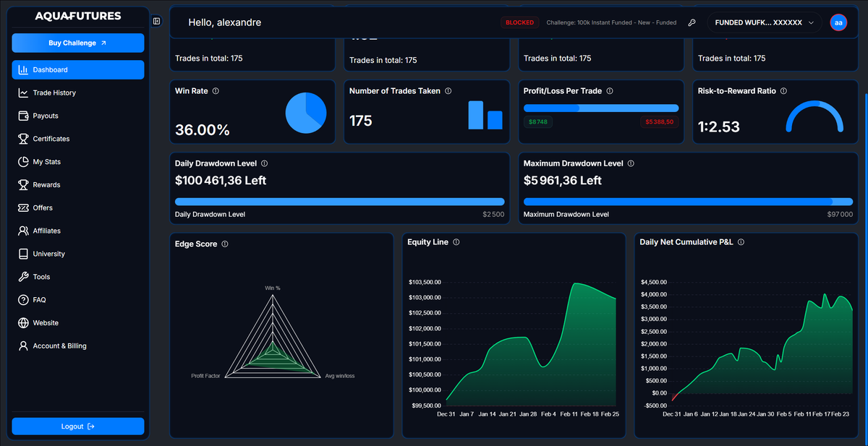Navigate to Certificates
This screenshot has width=868, height=446.
coord(78,139)
